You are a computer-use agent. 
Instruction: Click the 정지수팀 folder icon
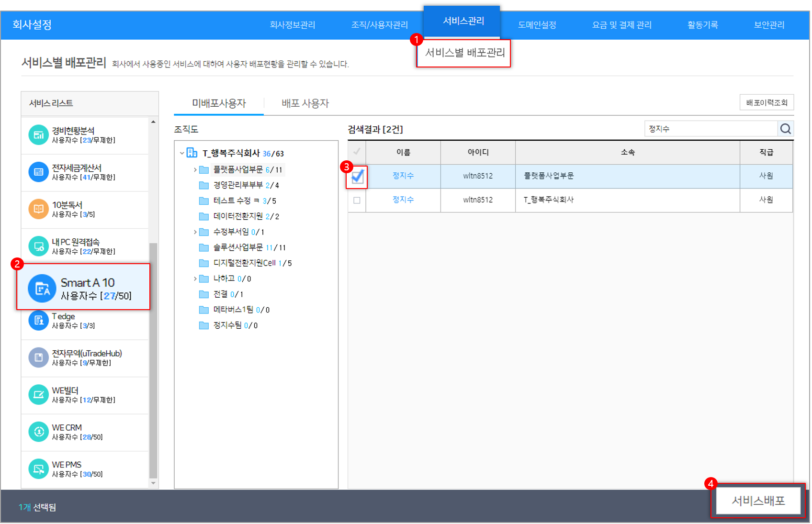tap(204, 325)
